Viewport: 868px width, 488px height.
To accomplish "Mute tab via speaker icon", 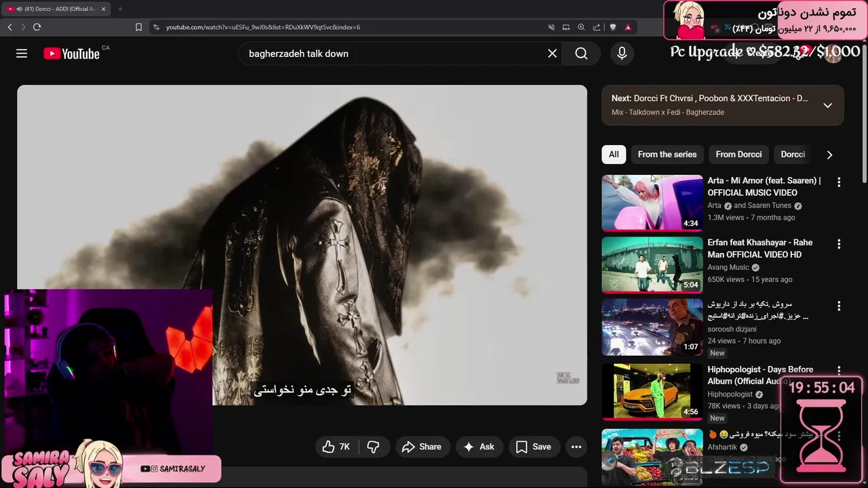I will (x=19, y=9).
